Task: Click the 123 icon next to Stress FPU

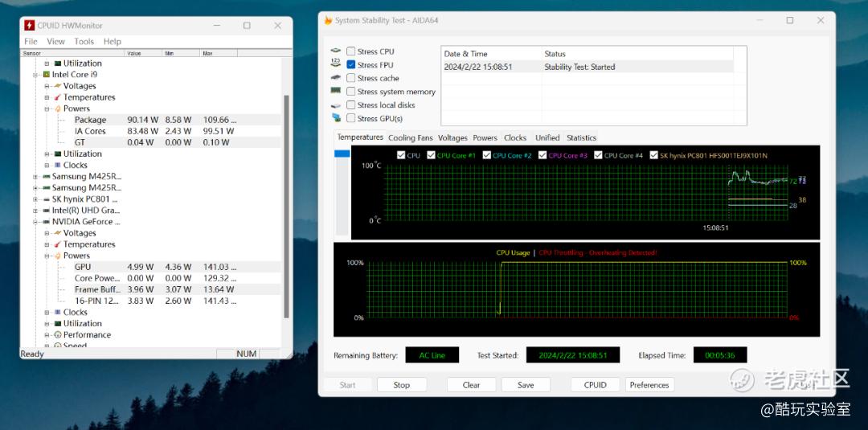Action: [336, 63]
